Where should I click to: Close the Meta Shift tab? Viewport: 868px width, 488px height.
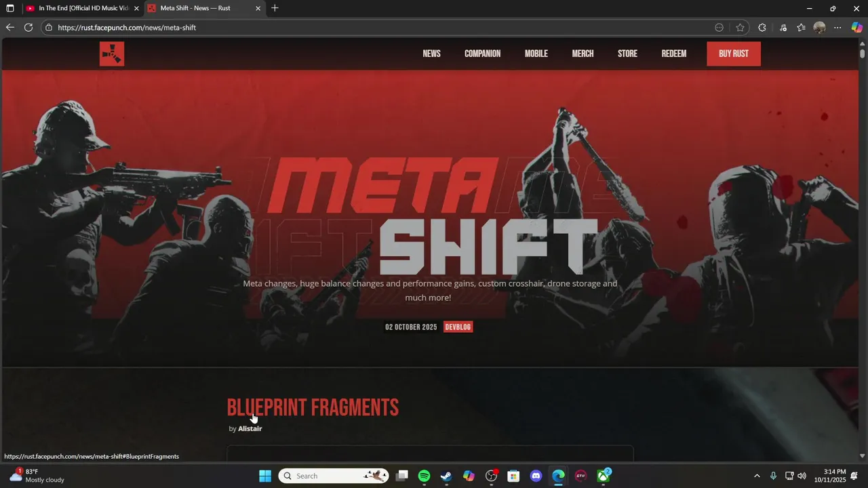point(258,8)
